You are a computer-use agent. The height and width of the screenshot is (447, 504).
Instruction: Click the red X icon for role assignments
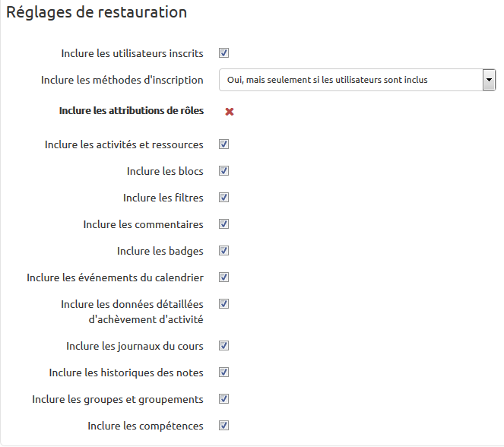click(x=229, y=112)
